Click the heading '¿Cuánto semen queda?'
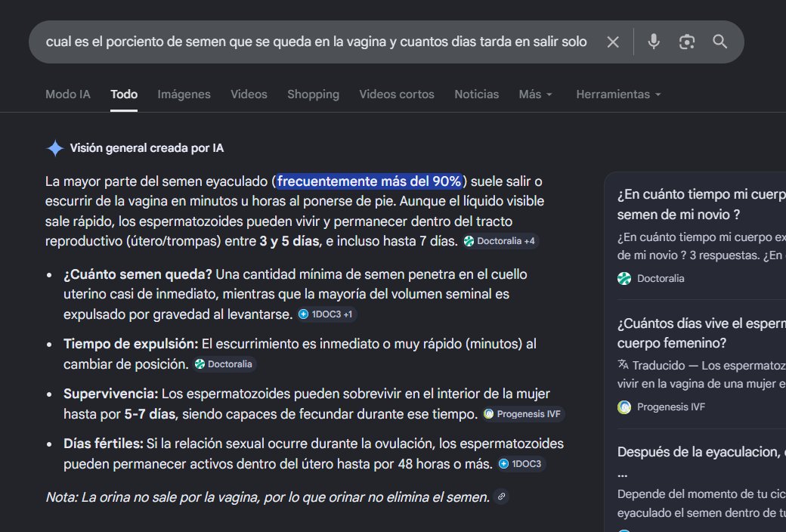 pyautogui.click(x=138, y=274)
